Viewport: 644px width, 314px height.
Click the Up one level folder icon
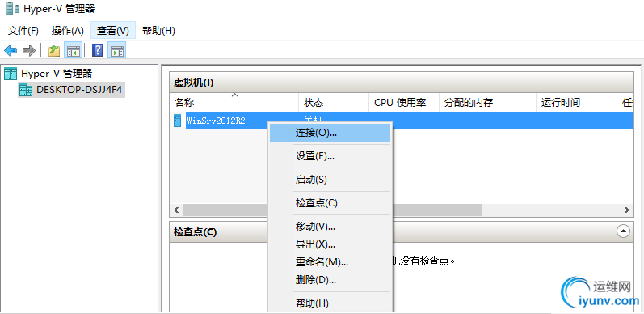[x=54, y=51]
